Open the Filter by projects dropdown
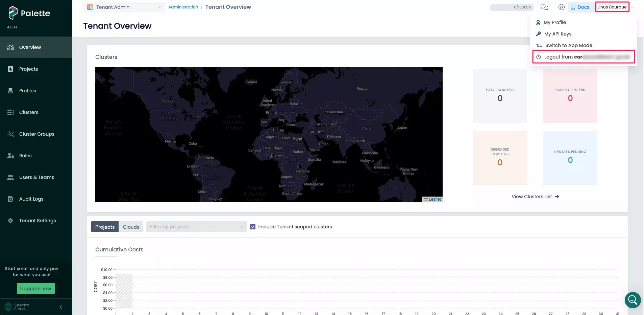The height and width of the screenshot is (315, 644). pos(196,227)
